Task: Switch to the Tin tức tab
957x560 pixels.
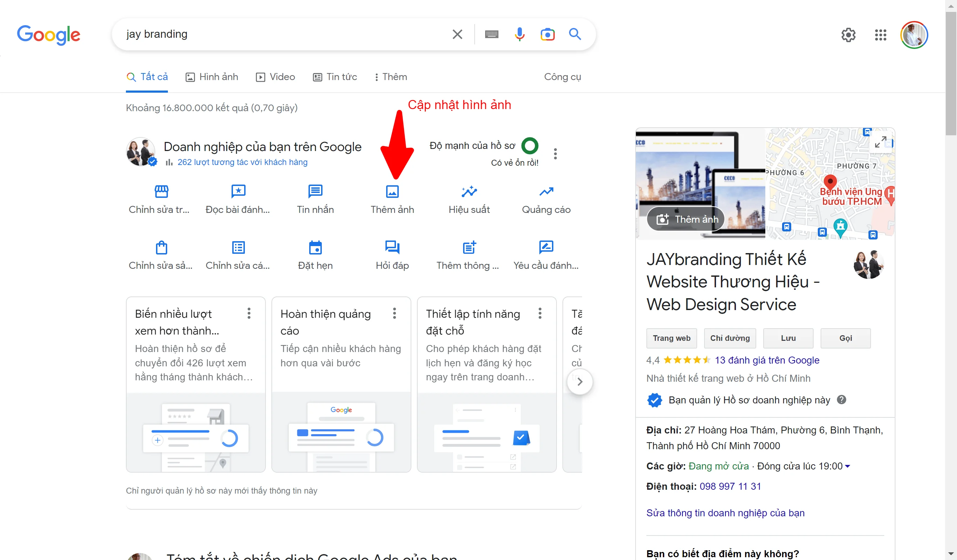Action: (x=335, y=77)
